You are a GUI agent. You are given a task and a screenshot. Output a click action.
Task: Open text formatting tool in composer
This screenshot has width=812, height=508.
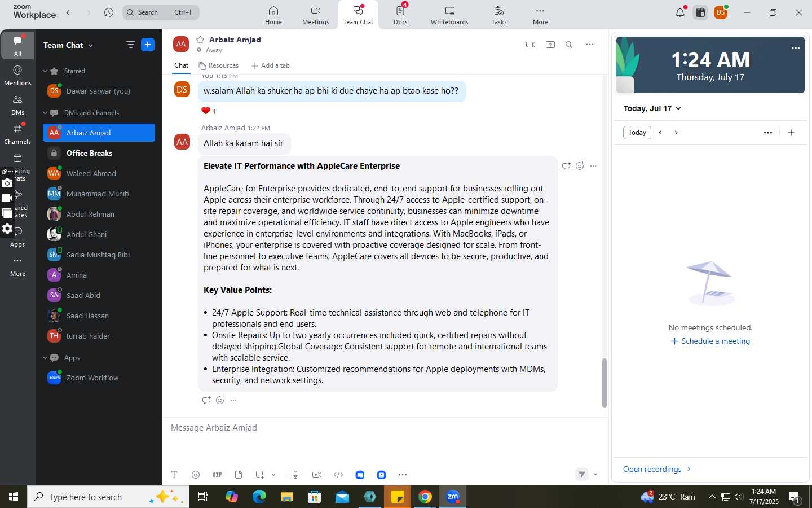[174, 475]
